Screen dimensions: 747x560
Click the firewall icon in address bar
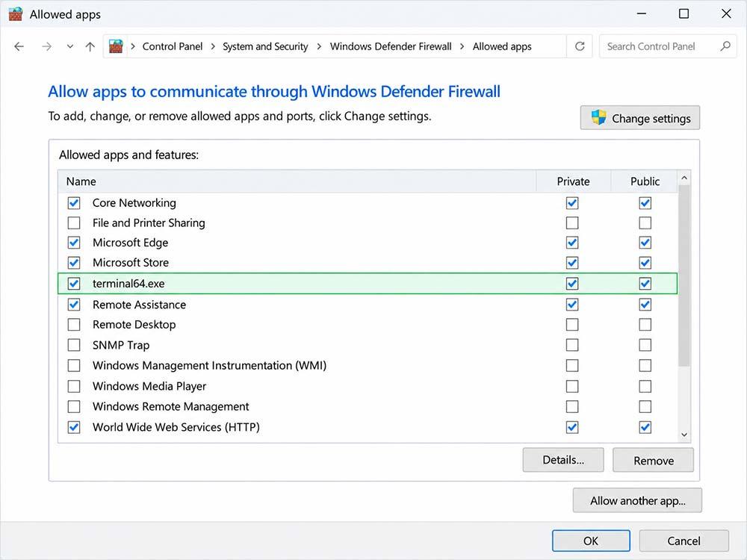116,46
